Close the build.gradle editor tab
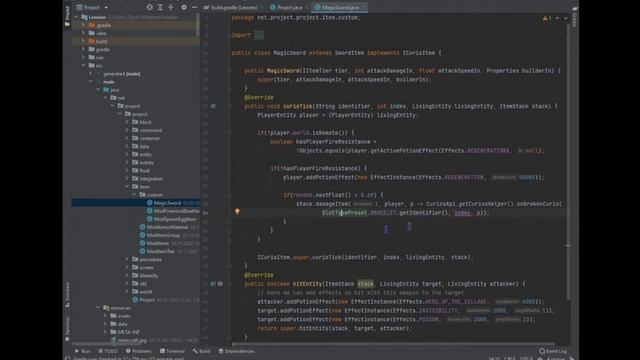Screen dimensions: 640x360 tap(262, 7)
